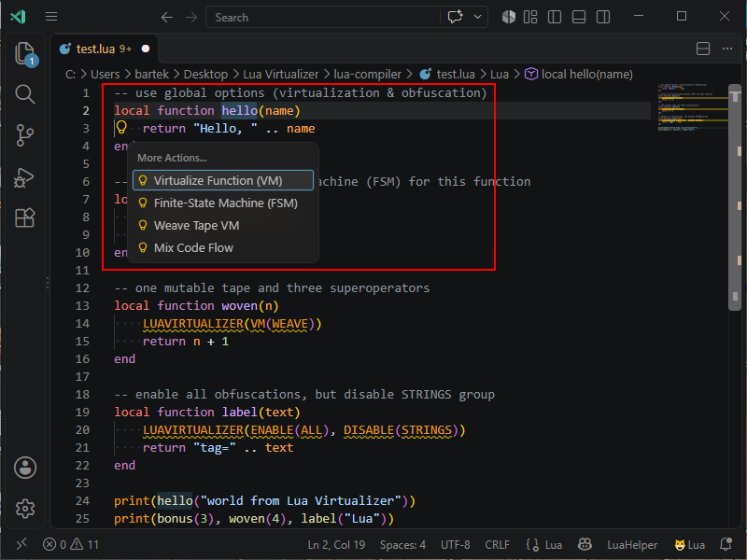Screen dimensions: 747x560
Task: Click CRLF end of line selector
Action: [x=497, y=544]
